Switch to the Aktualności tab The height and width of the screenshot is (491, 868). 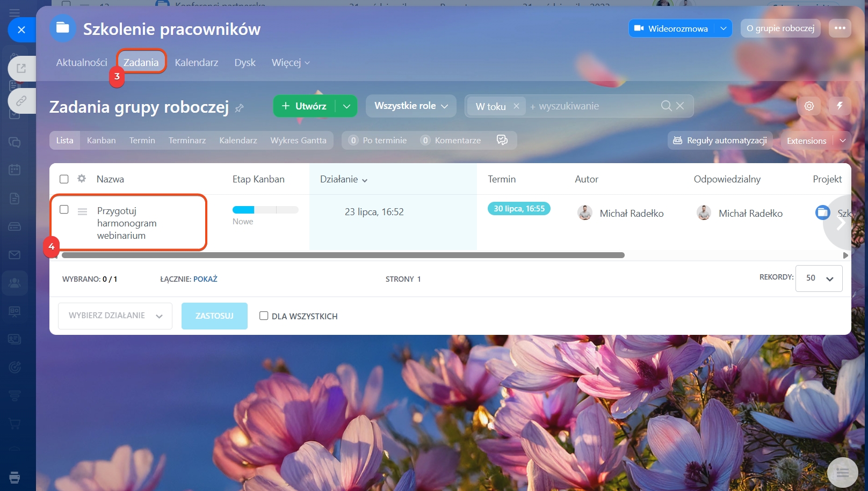click(x=82, y=62)
